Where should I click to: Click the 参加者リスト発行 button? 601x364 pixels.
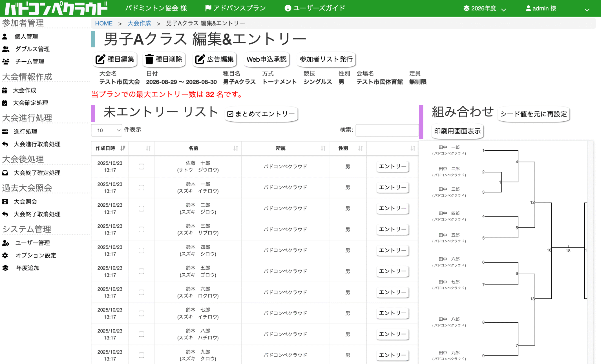326,59
